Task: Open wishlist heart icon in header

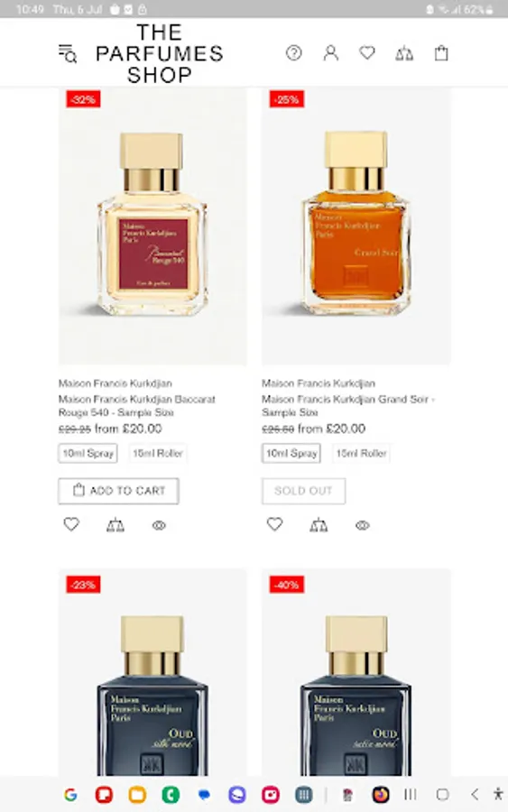Action: (367, 53)
